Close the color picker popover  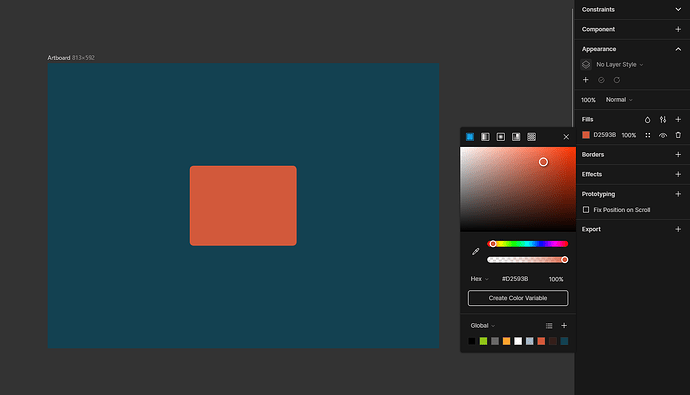click(566, 137)
